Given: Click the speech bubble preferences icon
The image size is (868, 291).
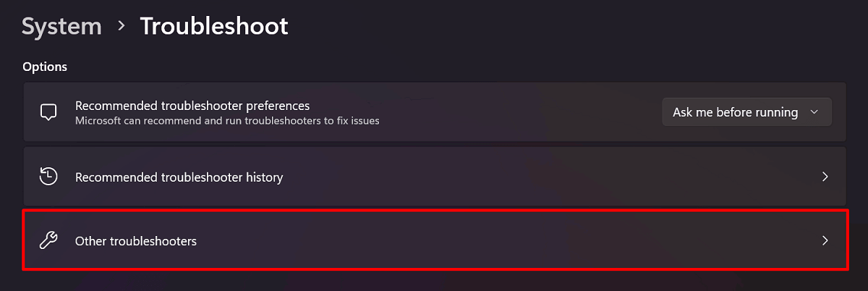Looking at the screenshot, I should (48, 112).
